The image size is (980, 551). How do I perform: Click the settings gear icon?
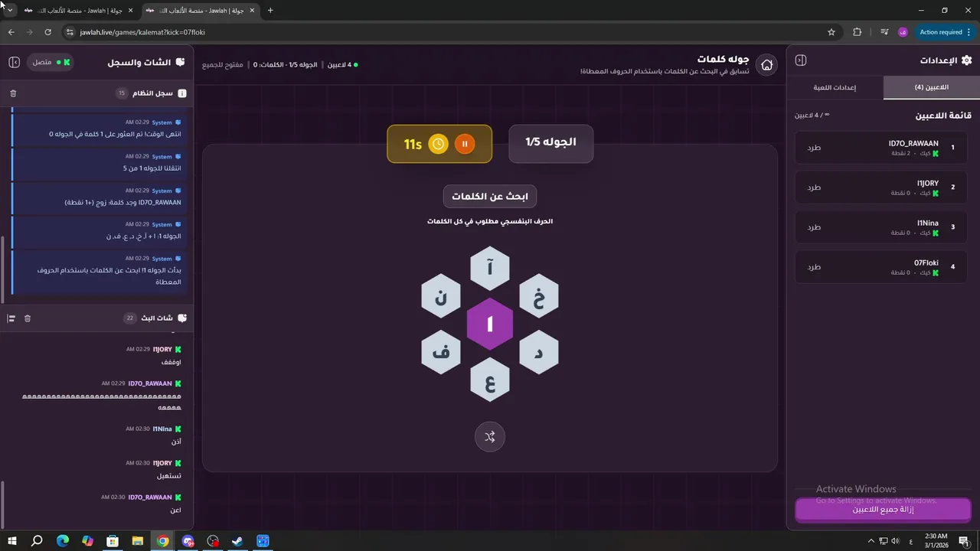click(x=966, y=60)
